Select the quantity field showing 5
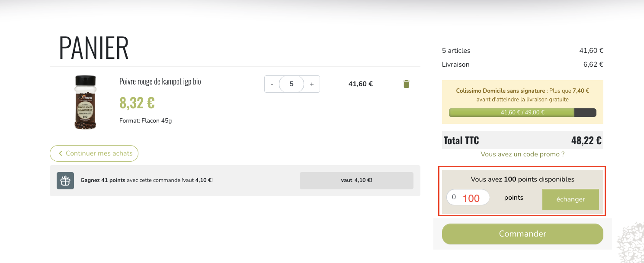644x263 pixels. [292, 84]
